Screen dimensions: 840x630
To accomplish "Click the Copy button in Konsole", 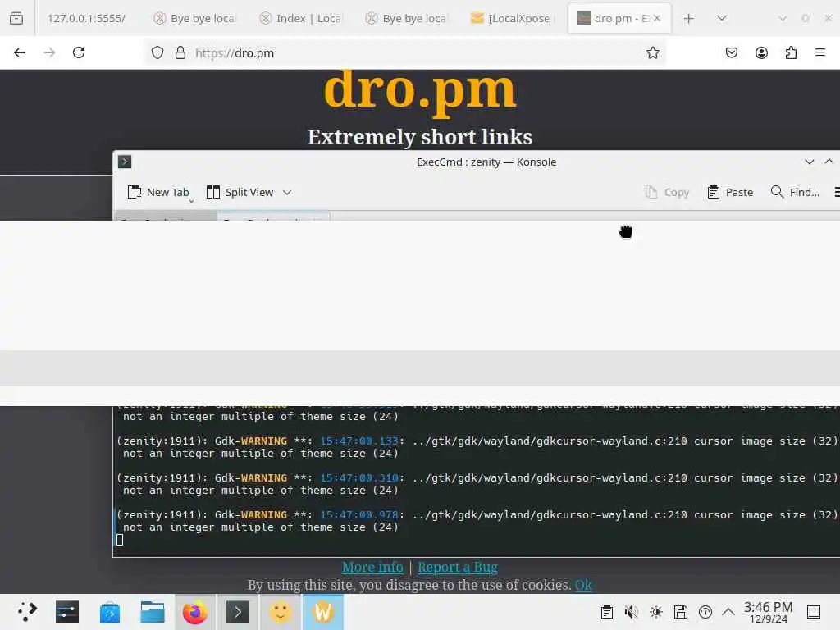I will 667,192.
